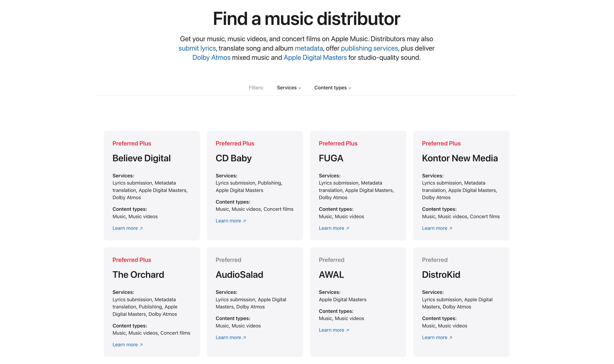The height and width of the screenshot is (364, 614).
Task: Click DistroKid's Learn more arrow icon
Action: [451, 338]
